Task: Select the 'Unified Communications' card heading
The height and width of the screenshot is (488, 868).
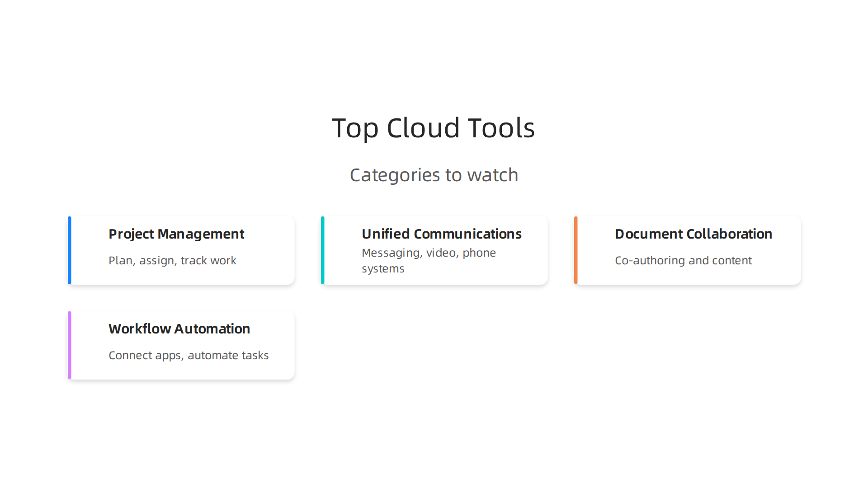Action: [442, 234]
